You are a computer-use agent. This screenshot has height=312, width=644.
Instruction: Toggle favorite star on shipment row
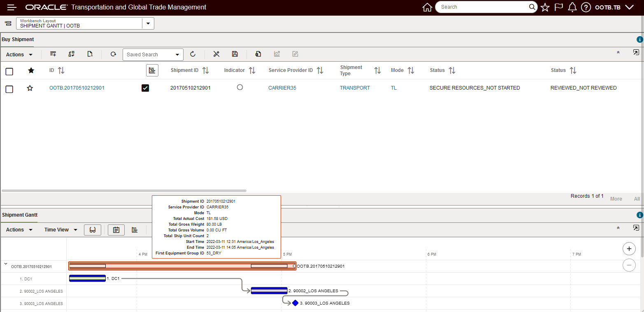[30, 88]
